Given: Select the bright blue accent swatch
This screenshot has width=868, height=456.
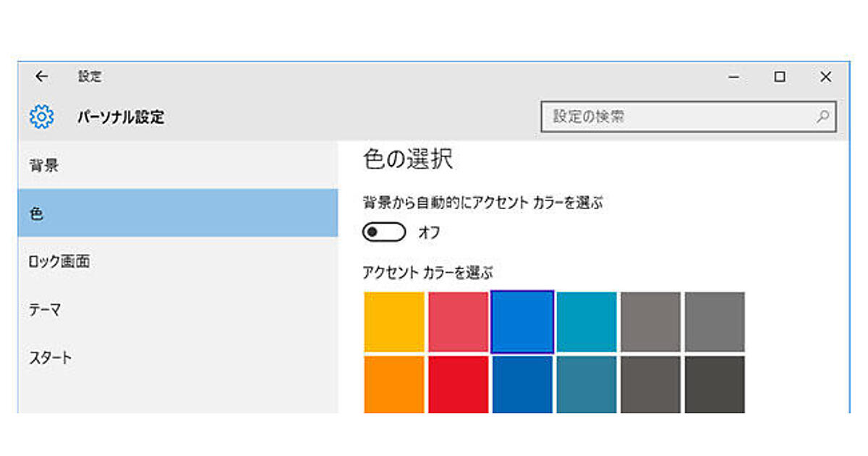Looking at the screenshot, I should pyautogui.click(x=522, y=322).
